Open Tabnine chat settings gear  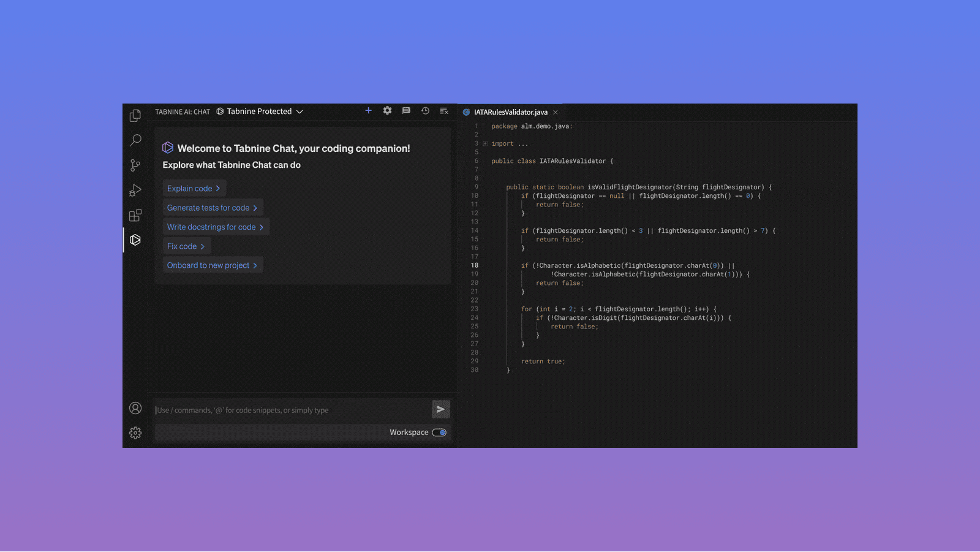[x=387, y=111]
